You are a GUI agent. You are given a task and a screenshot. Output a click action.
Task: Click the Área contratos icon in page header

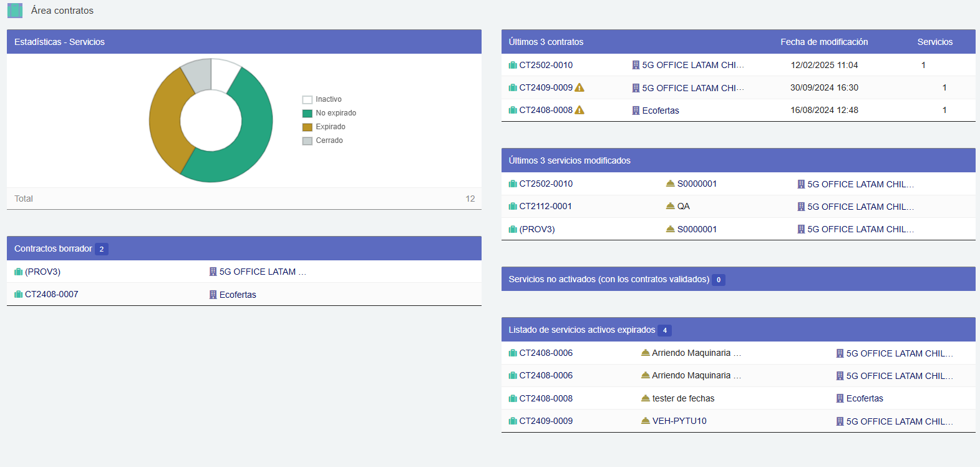tap(15, 11)
